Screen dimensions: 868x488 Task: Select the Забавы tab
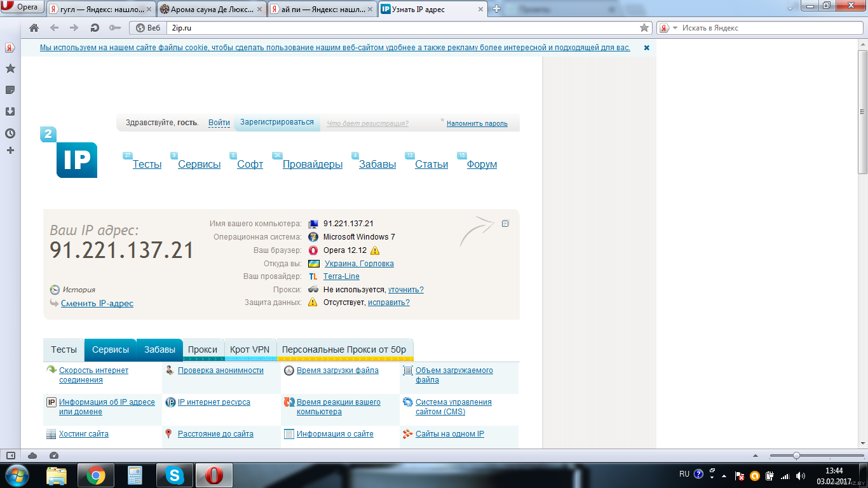click(159, 349)
